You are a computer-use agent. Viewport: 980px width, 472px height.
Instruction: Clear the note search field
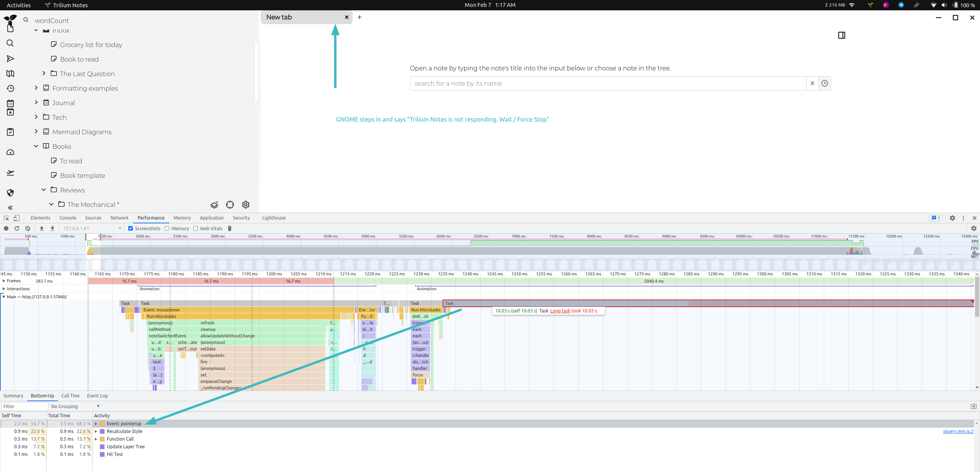(812, 83)
